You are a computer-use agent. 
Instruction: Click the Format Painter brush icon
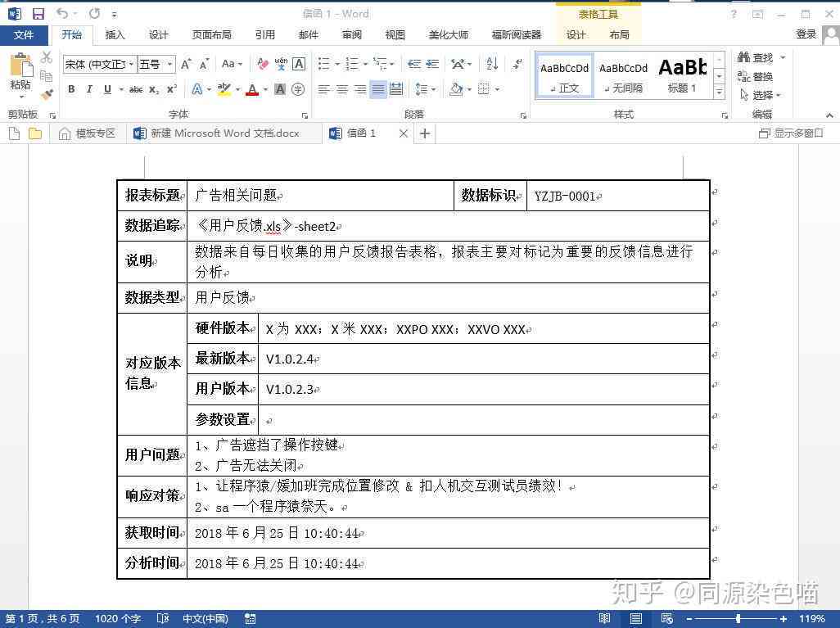[47, 95]
